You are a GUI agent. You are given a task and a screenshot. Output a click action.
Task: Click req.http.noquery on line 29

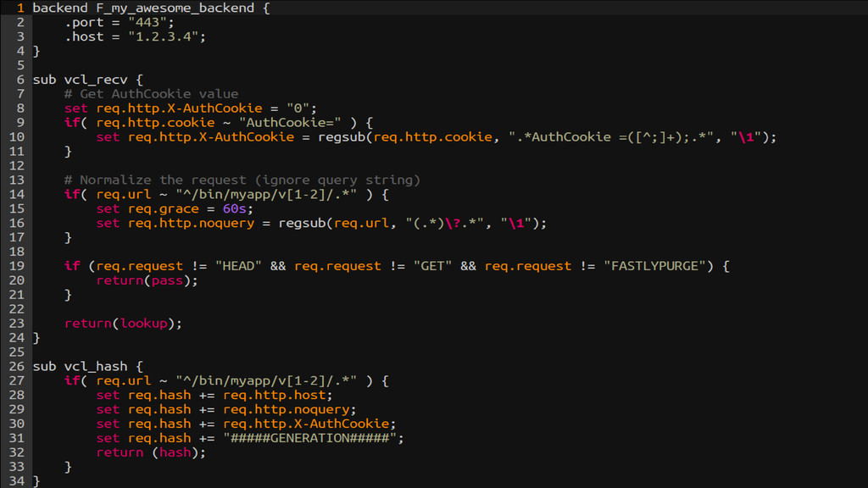click(x=287, y=410)
